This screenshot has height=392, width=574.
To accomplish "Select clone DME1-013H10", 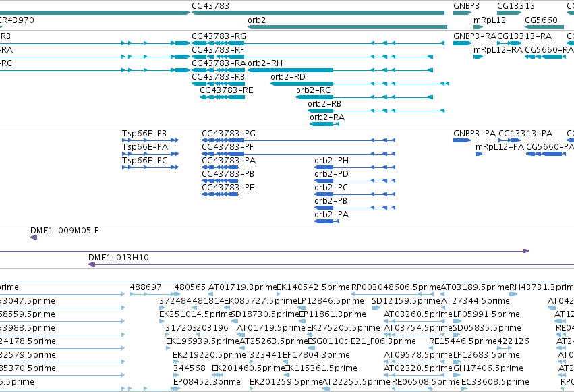I will coord(331,264).
